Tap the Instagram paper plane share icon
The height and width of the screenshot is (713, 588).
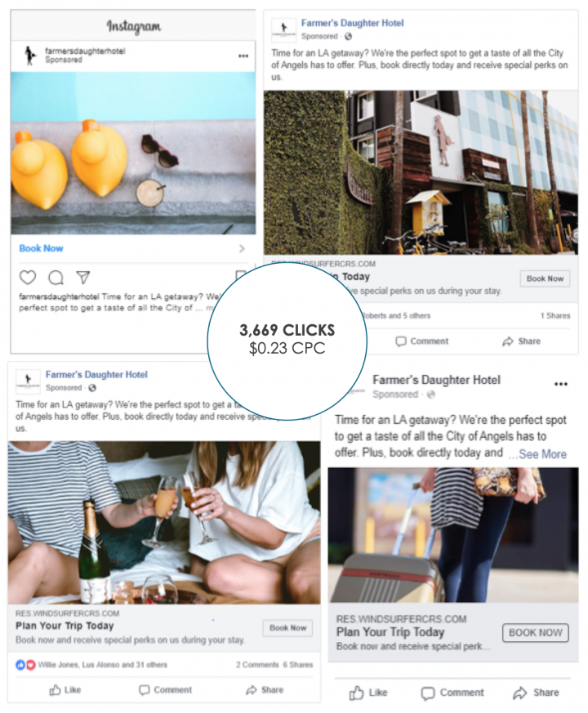pos(82,277)
